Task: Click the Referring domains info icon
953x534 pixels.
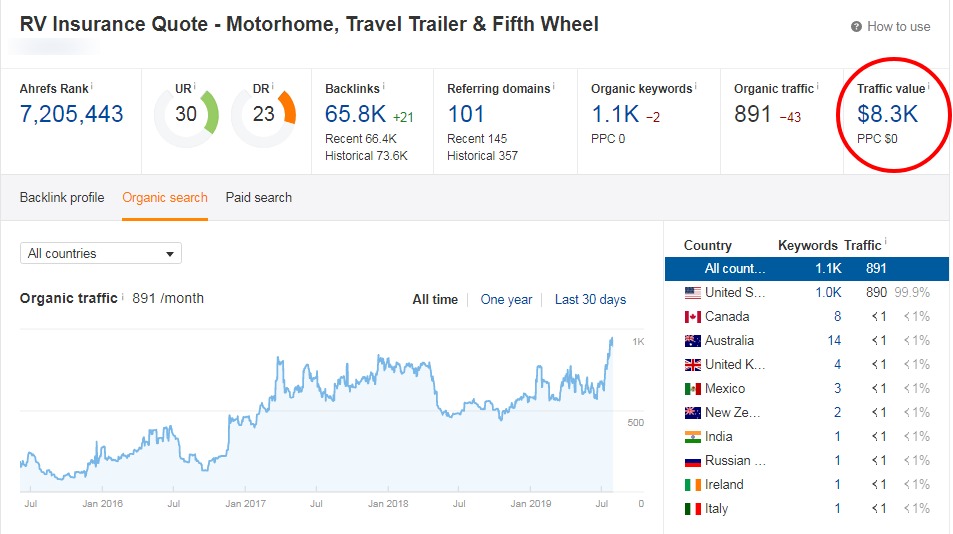Action: click(554, 86)
